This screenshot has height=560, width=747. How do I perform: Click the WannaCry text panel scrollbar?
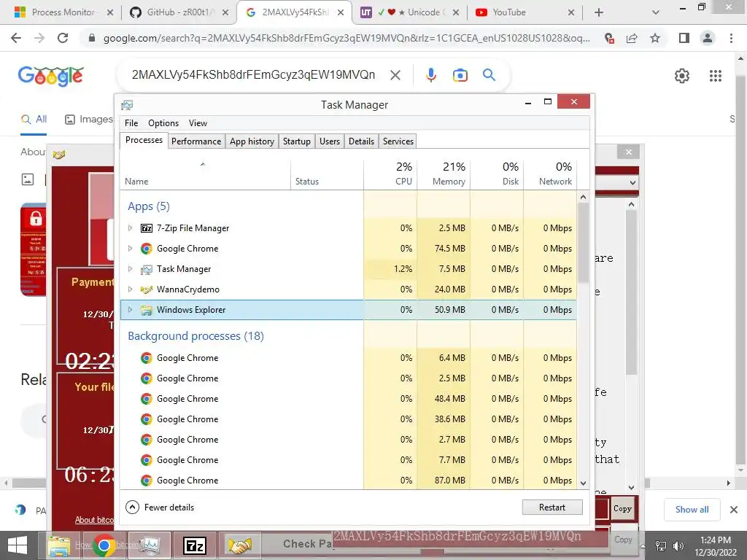click(631, 293)
